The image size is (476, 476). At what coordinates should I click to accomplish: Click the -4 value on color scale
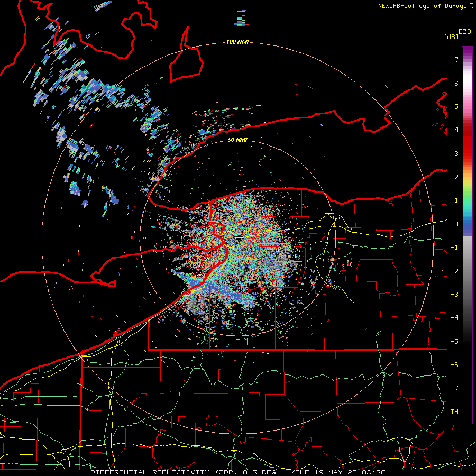pyautogui.click(x=454, y=318)
